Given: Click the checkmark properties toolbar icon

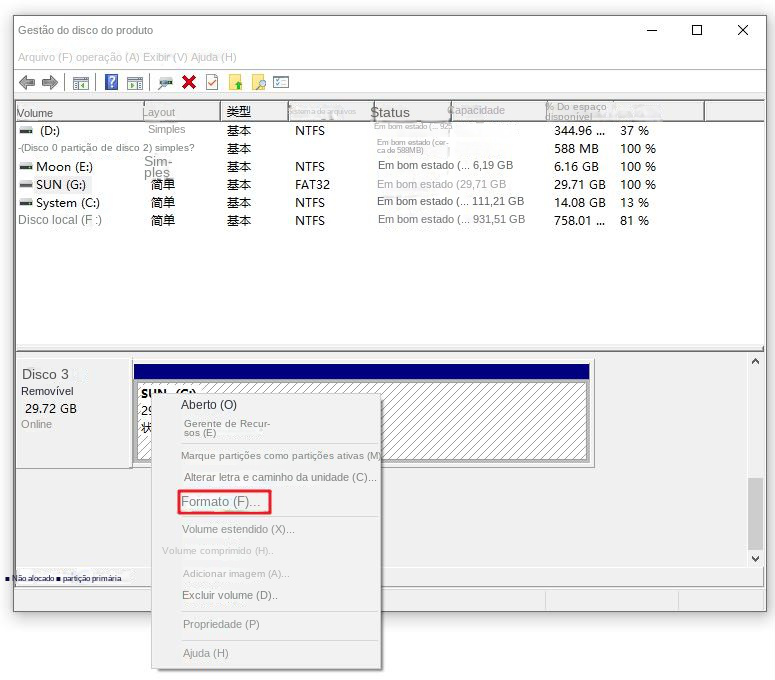Looking at the screenshot, I should (212, 82).
